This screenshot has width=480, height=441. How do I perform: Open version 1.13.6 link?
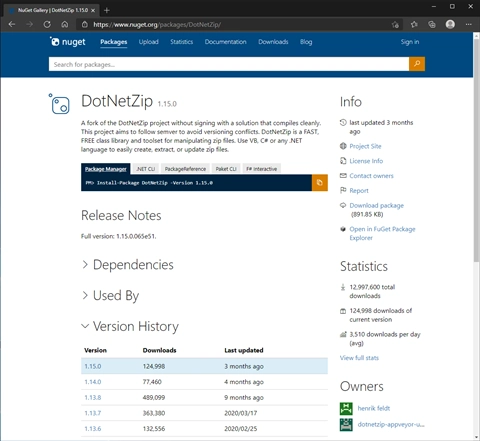[x=93, y=429]
